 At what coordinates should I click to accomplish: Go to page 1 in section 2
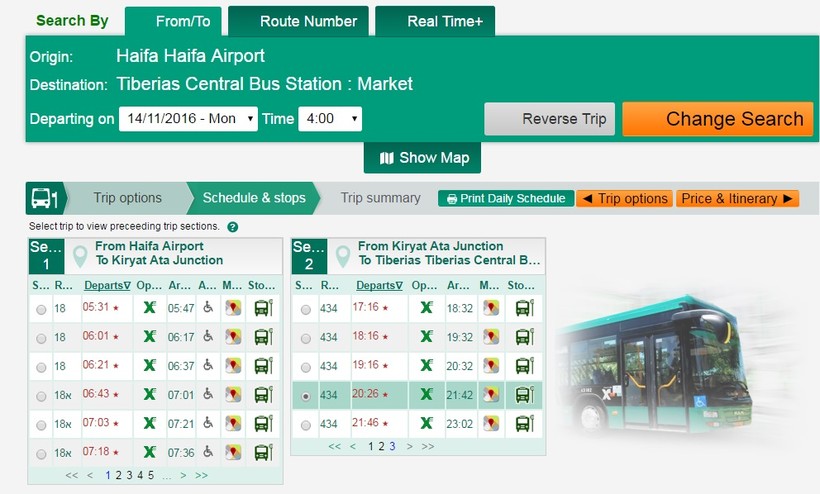coord(371,446)
